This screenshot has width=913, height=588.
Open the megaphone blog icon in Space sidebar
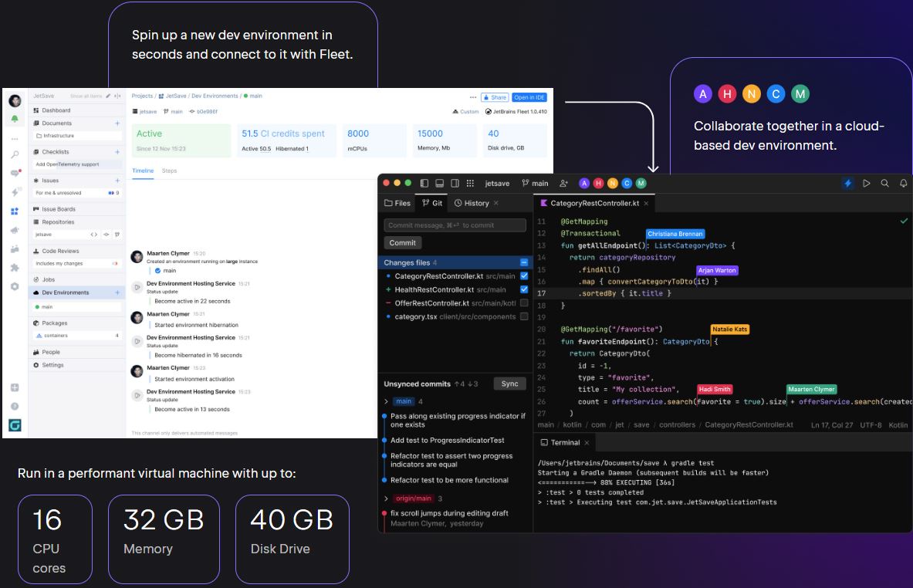pyautogui.click(x=15, y=231)
